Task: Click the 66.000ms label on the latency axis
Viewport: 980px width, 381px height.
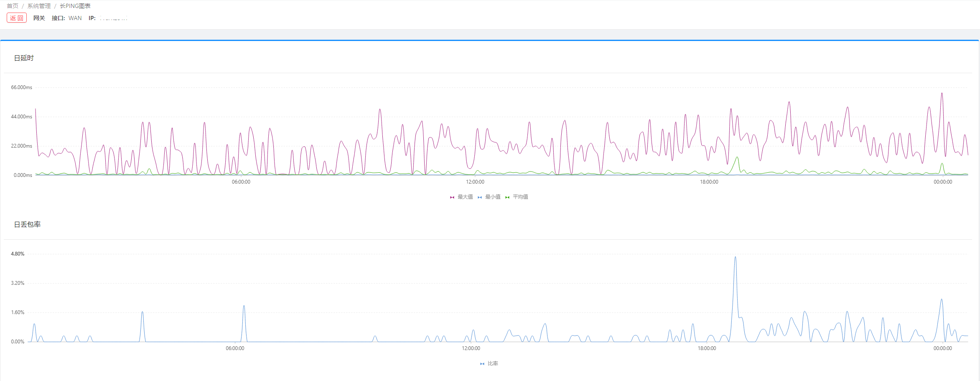Action: coord(21,87)
